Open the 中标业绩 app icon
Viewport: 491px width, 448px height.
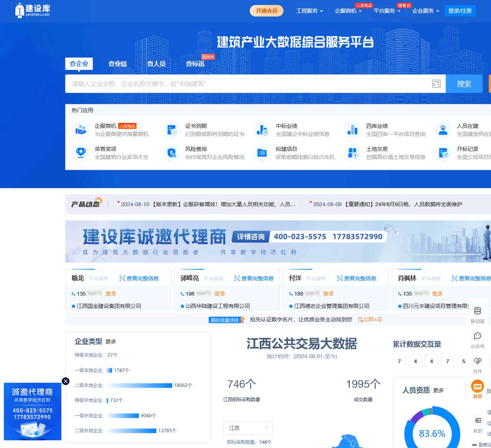262,130
